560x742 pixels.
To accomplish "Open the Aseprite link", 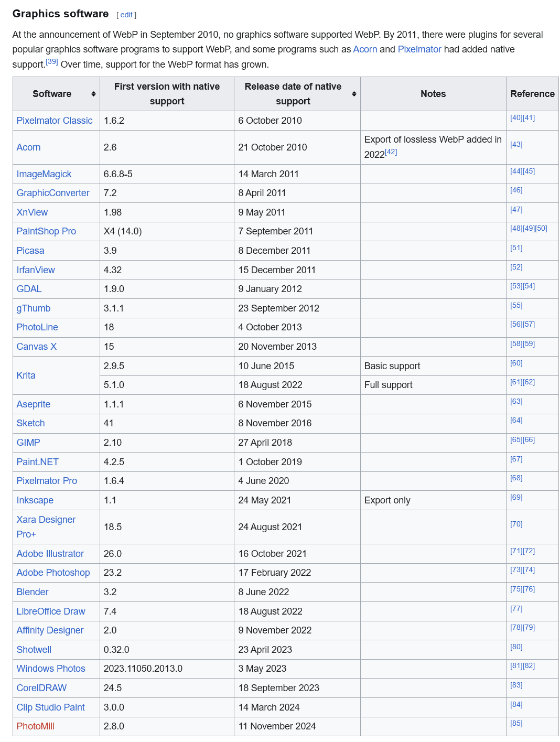I will [x=34, y=404].
